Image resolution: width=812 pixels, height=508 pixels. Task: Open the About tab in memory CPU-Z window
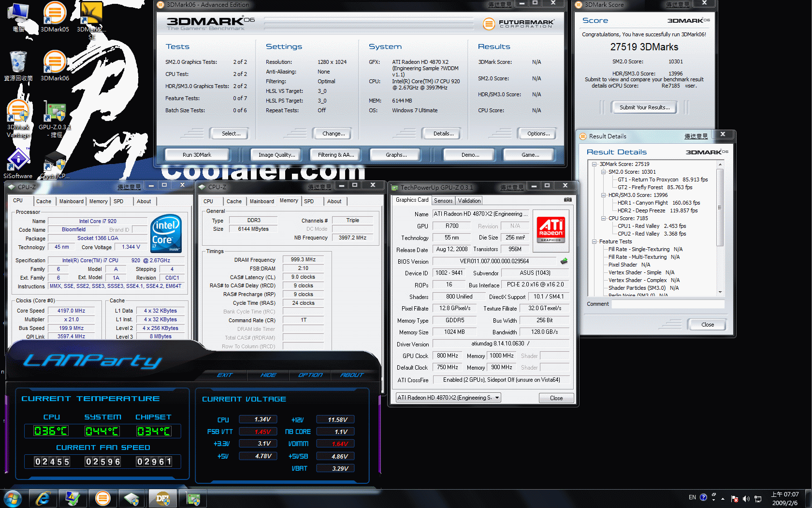tap(334, 201)
